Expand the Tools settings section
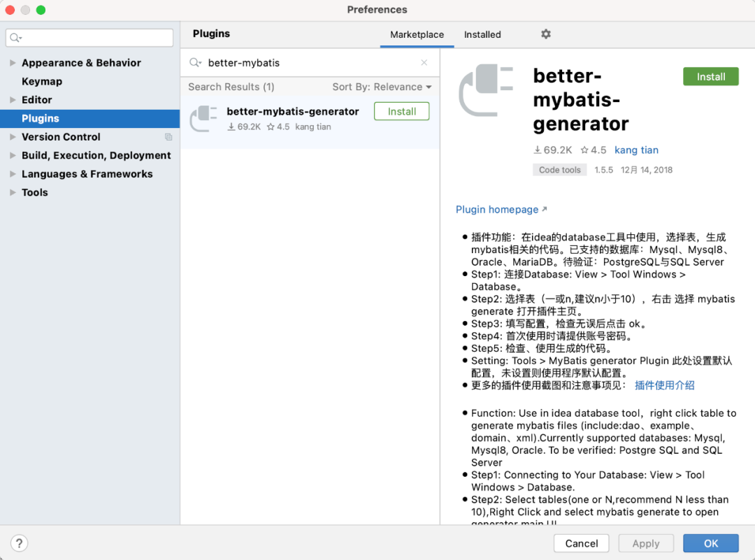Screen dimensions: 755x560 13,192
